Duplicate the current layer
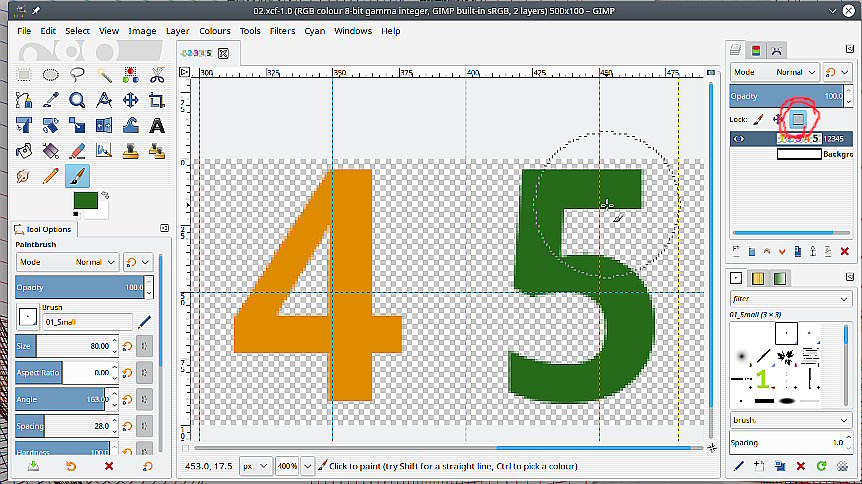Screen dimensions: 862x484 798,251
